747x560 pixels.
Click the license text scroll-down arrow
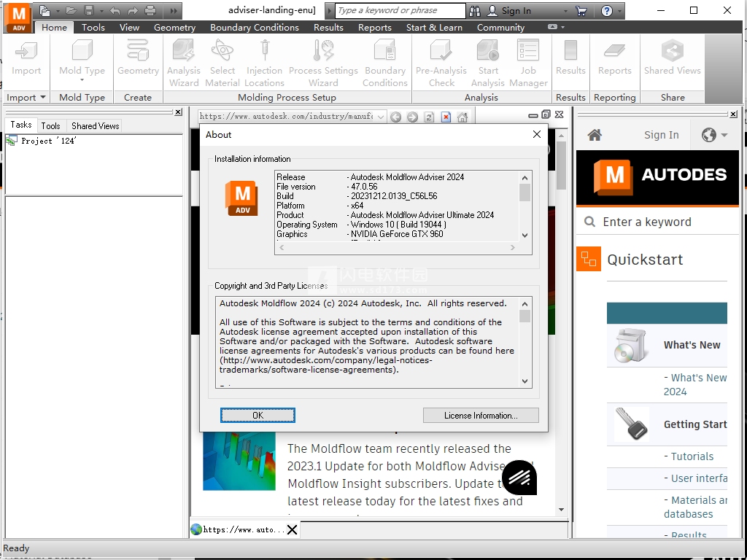pyautogui.click(x=525, y=381)
